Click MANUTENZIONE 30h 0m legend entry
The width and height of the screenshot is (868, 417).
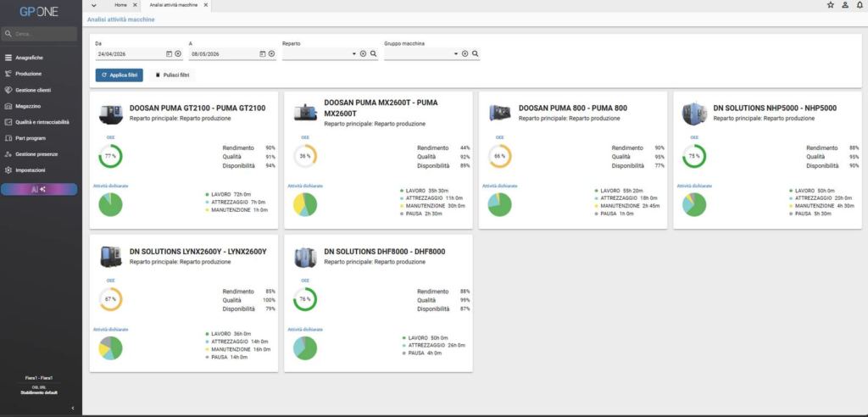click(432, 205)
